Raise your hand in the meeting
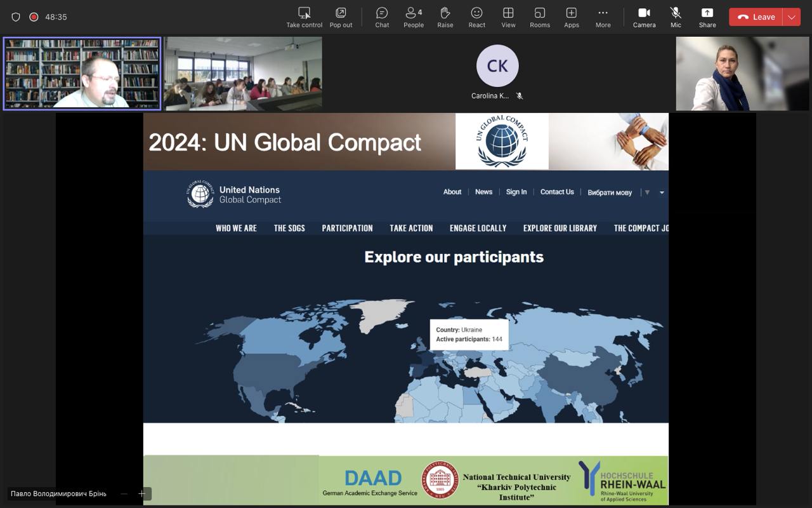Image resolution: width=812 pixels, height=508 pixels. pyautogui.click(x=445, y=17)
